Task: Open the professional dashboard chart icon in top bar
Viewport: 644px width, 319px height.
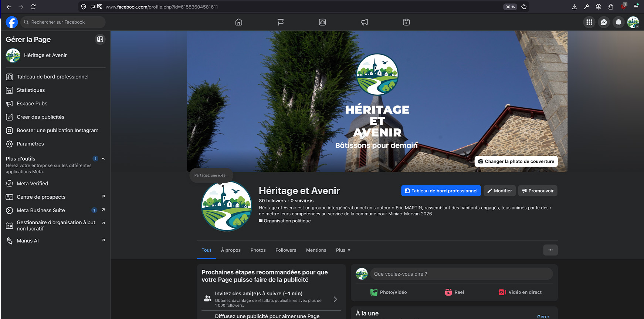Action: click(322, 22)
